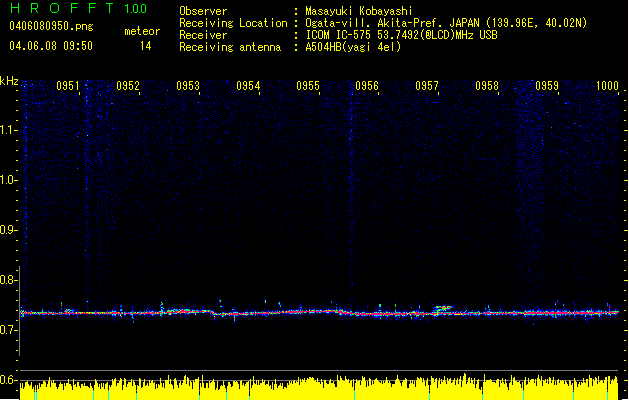The width and height of the screenshot is (629, 400).
Task: Click the kHz axis unit label
Action: (9, 81)
